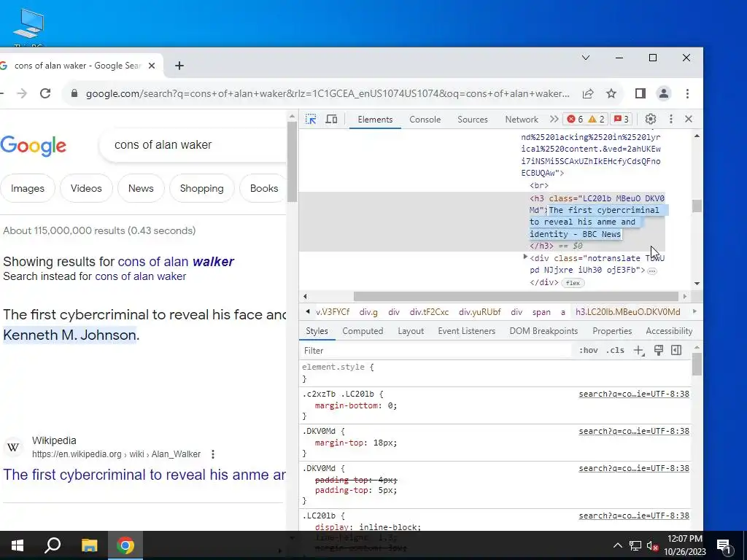Image resolution: width=747 pixels, height=560 pixels.
Task: Click the Google search box
Action: 193,145
